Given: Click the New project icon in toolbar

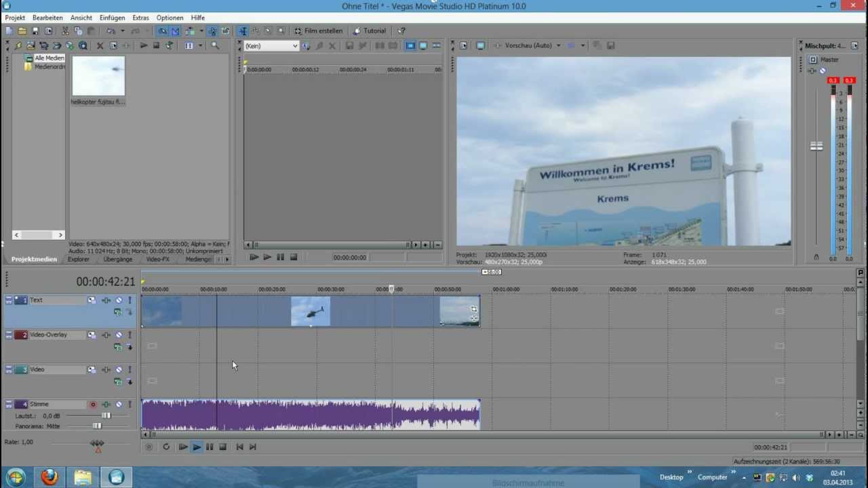Looking at the screenshot, I should 9,31.
